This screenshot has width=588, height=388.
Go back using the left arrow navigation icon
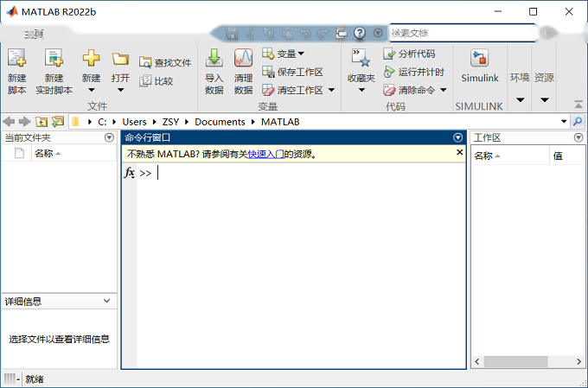pos(9,122)
